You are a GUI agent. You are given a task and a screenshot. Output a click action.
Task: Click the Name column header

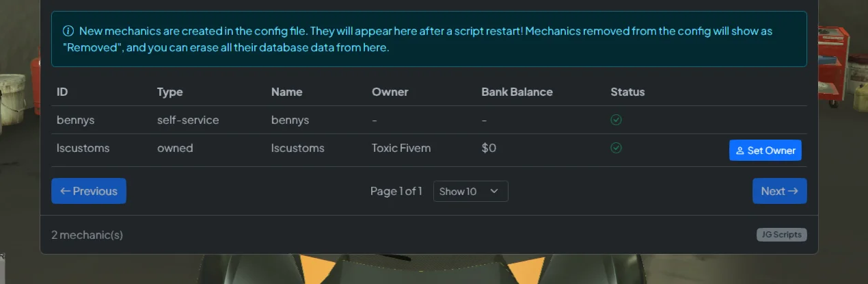point(286,92)
